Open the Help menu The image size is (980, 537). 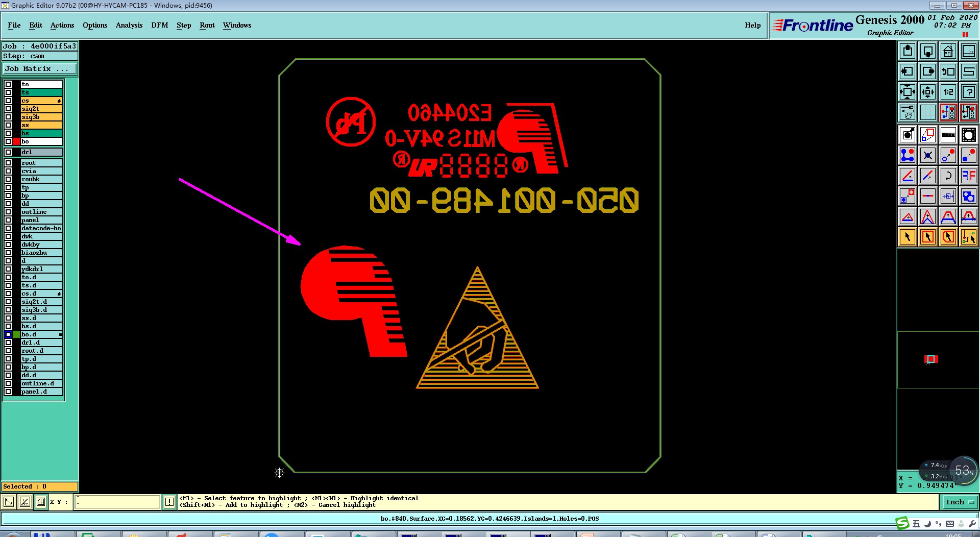[752, 25]
